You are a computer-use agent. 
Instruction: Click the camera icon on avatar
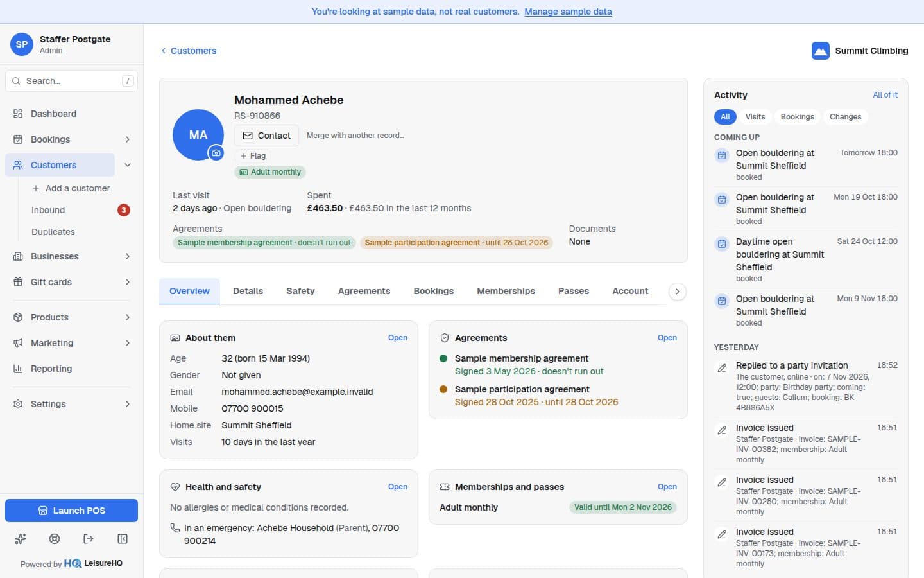[x=216, y=153]
